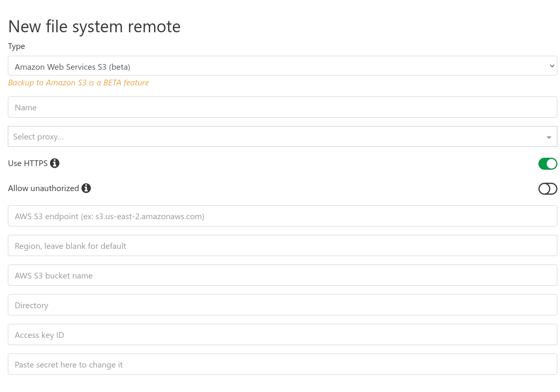The height and width of the screenshot is (392, 560).
Task: Click the chevron arrow of the Type selector
Action: 552,66
